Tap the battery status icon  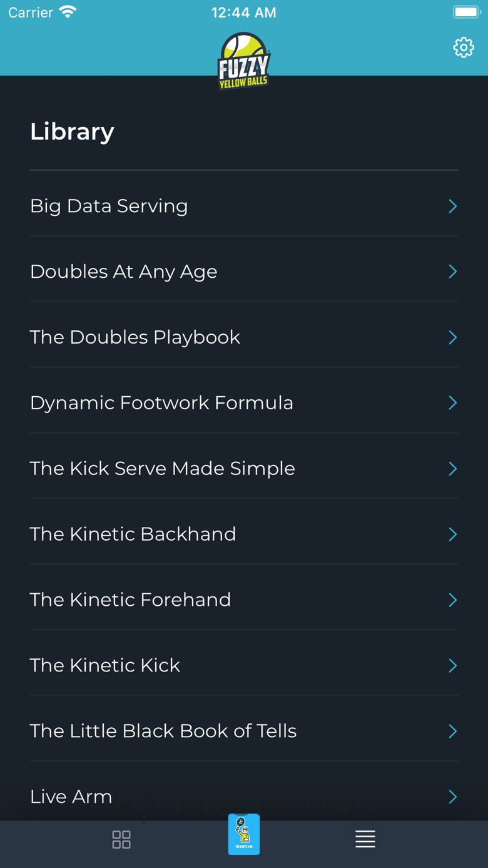coord(467,12)
